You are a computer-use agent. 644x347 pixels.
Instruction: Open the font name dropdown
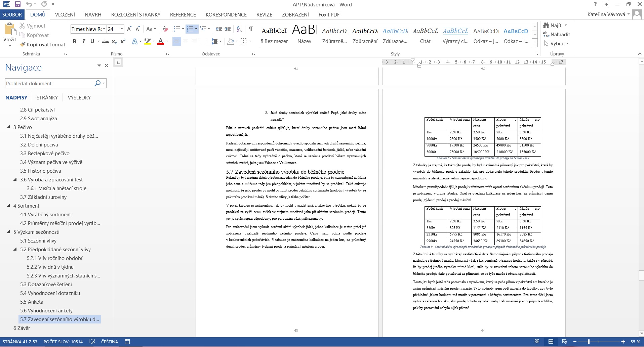point(104,29)
